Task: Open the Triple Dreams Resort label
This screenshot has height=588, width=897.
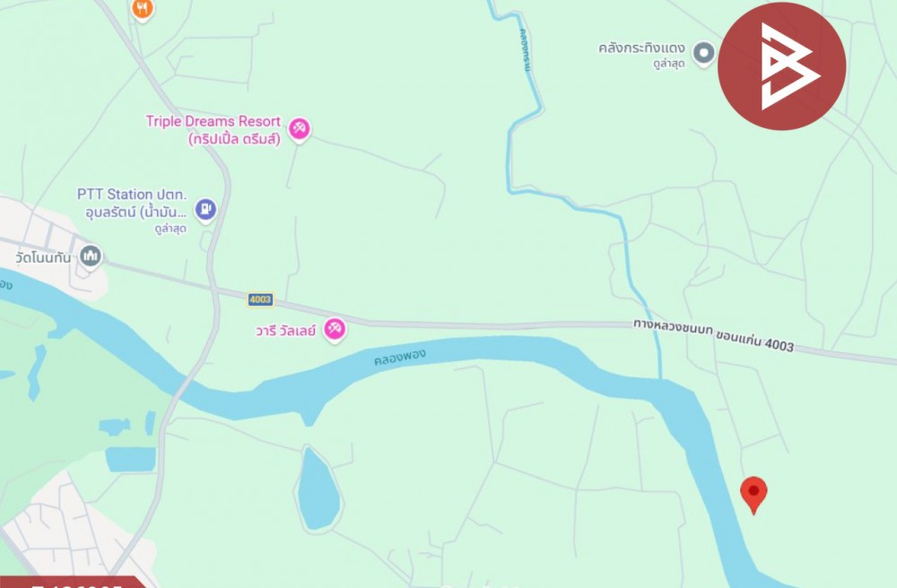Action: pyautogui.click(x=213, y=130)
